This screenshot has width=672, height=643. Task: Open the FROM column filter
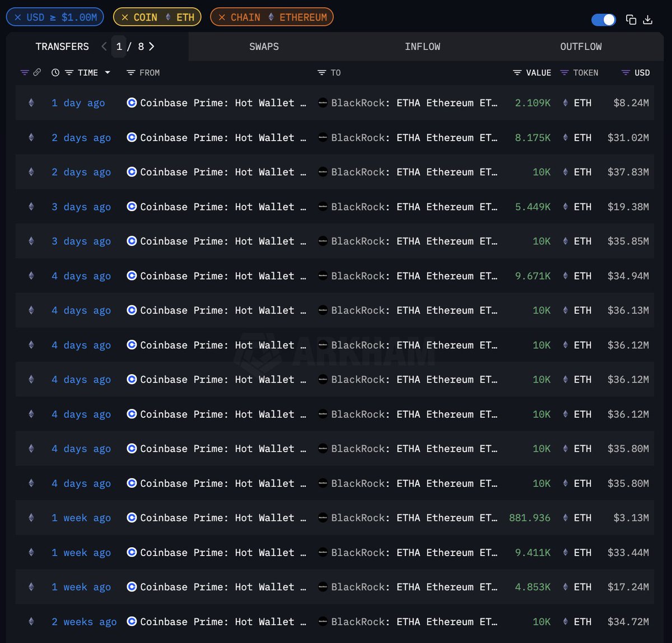click(130, 73)
